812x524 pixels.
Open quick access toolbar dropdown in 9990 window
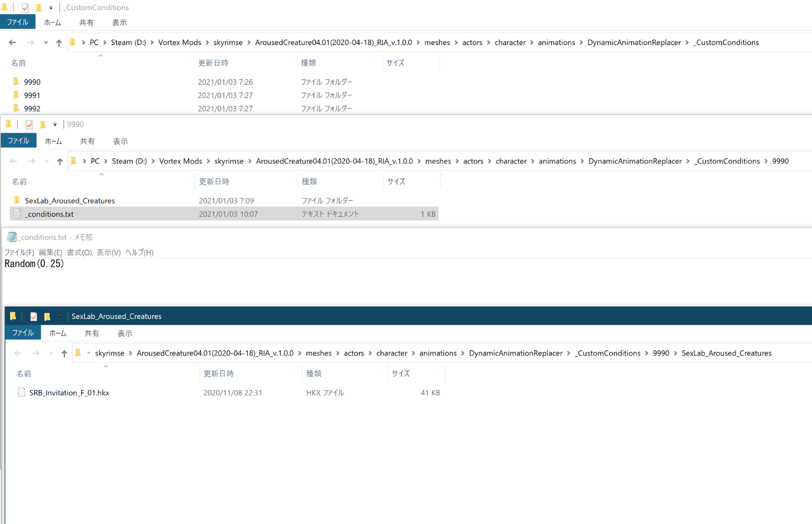[55, 125]
